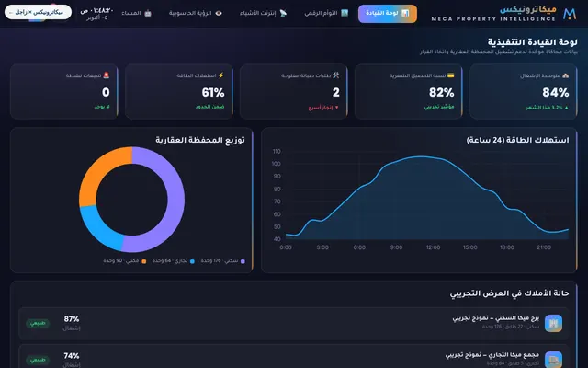
Task: Toggle the blue تجاري legend swatch
Action: tap(192, 261)
